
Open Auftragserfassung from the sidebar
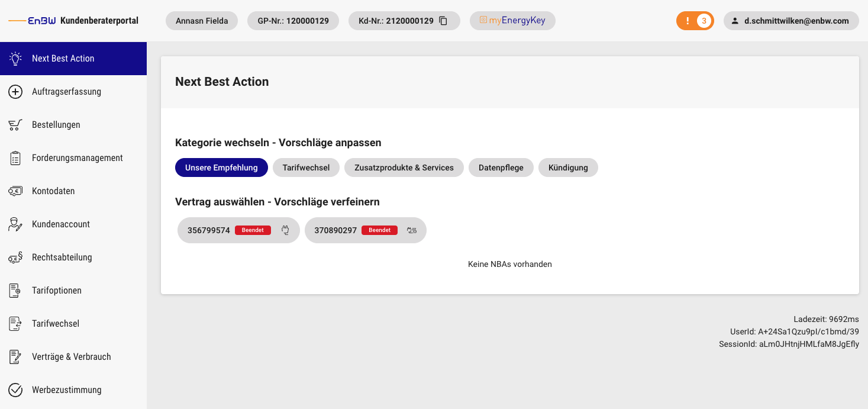73,92
